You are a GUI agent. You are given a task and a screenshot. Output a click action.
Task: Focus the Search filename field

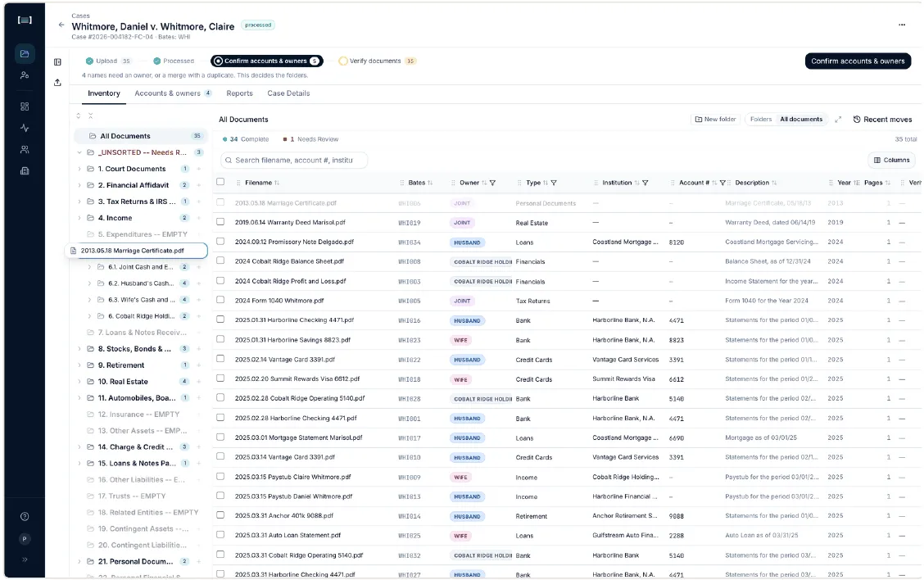coord(294,161)
